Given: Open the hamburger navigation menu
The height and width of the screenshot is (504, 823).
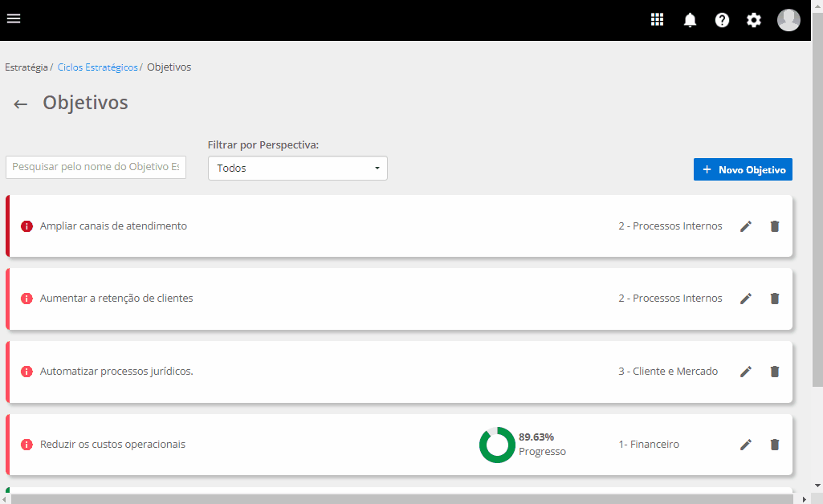Looking at the screenshot, I should [14, 19].
